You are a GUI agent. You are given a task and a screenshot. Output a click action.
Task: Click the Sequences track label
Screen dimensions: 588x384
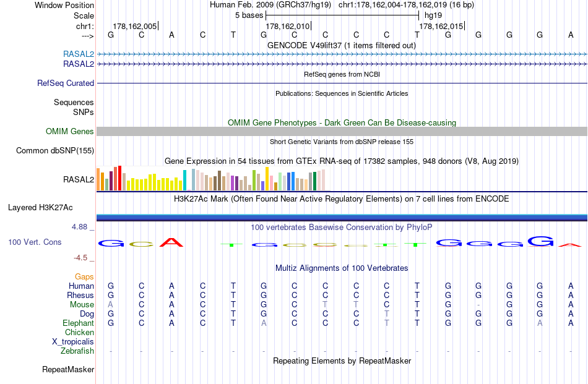74,102
